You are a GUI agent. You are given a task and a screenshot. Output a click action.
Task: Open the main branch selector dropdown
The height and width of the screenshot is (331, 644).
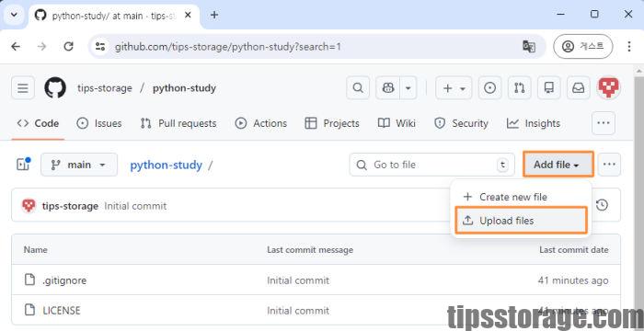coord(79,165)
